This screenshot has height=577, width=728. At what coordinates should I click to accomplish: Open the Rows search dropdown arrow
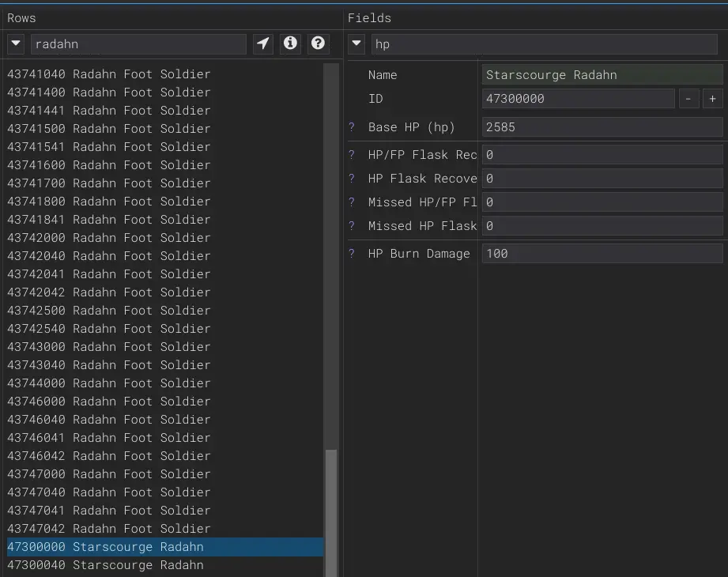pyautogui.click(x=16, y=43)
